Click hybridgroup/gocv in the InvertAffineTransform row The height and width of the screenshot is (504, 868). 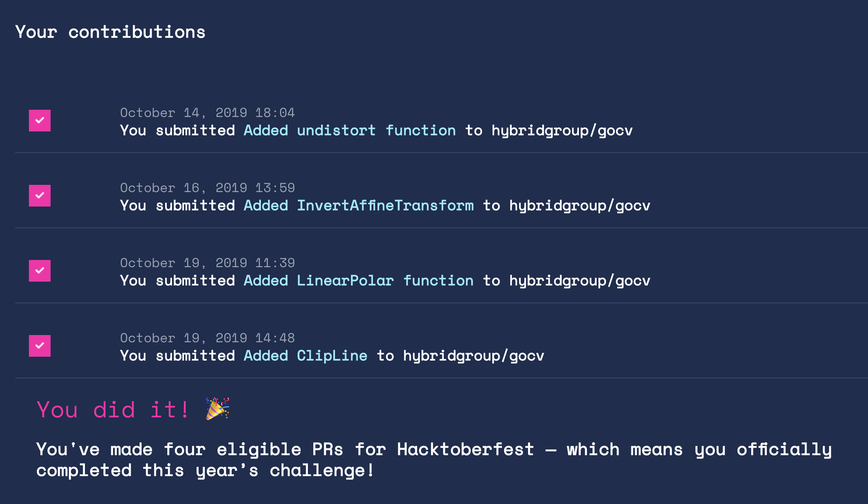[580, 206]
